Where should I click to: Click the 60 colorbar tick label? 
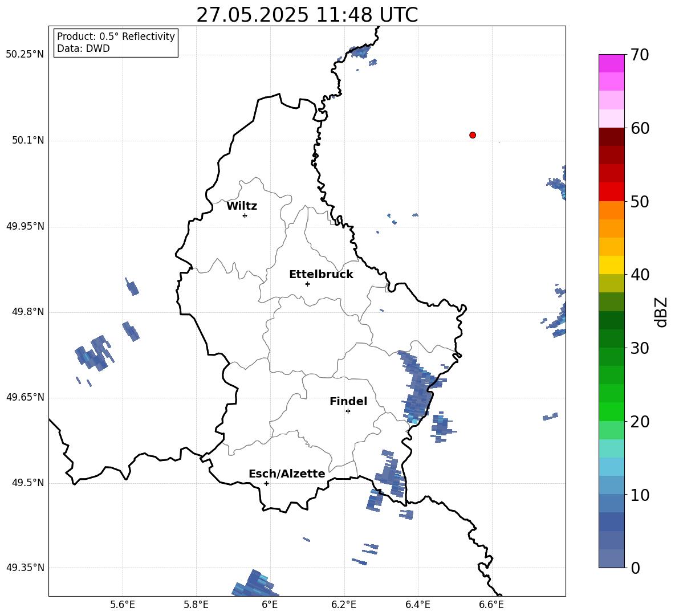[x=640, y=128]
